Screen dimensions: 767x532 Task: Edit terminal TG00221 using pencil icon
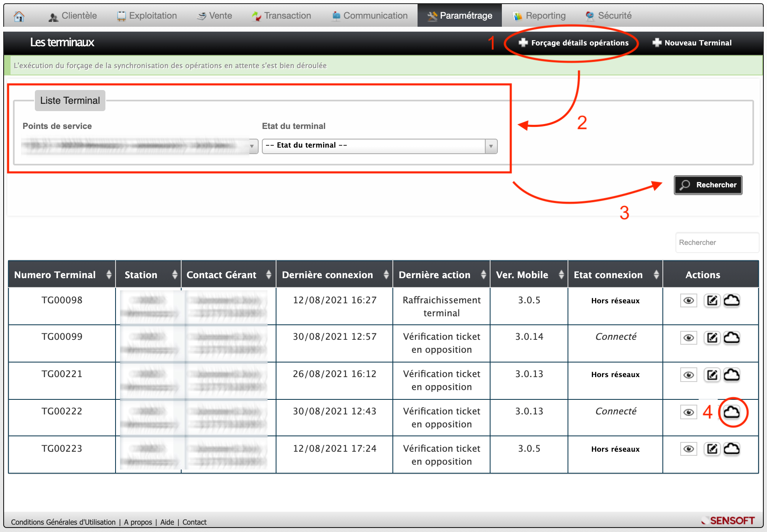click(712, 375)
